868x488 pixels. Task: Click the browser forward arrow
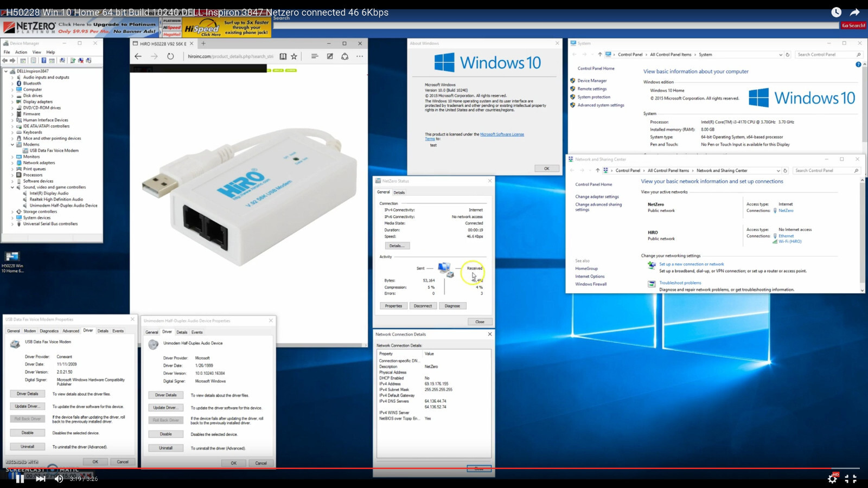click(x=154, y=56)
